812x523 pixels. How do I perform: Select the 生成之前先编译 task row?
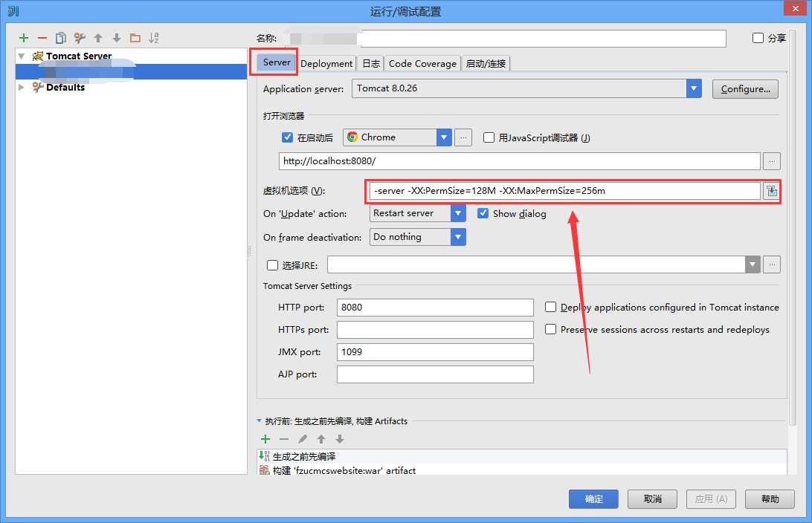pyautogui.click(x=522, y=456)
